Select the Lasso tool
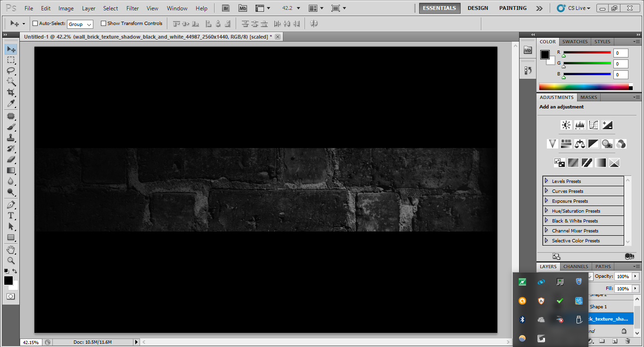Viewport: 644px width, 347px height. (11, 71)
